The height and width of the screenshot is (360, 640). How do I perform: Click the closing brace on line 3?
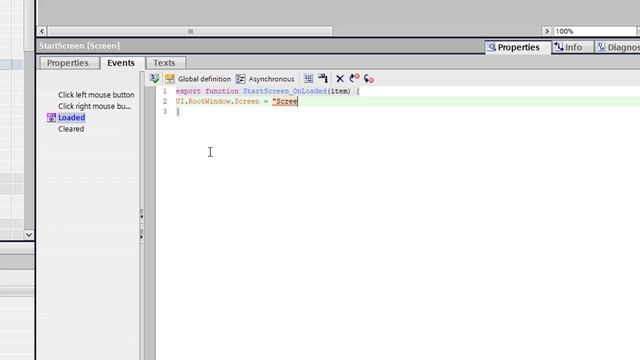click(178, 111)
